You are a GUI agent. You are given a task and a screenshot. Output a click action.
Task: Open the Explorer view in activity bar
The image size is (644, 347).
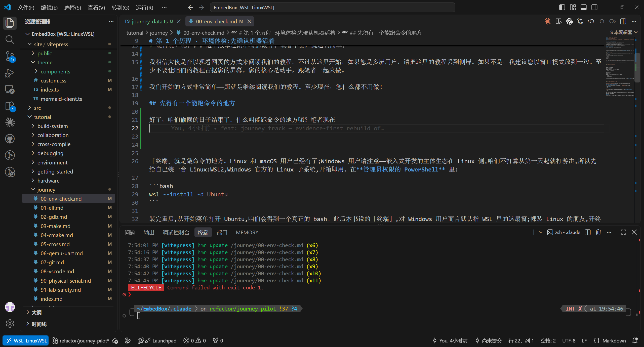click(10, 23)
